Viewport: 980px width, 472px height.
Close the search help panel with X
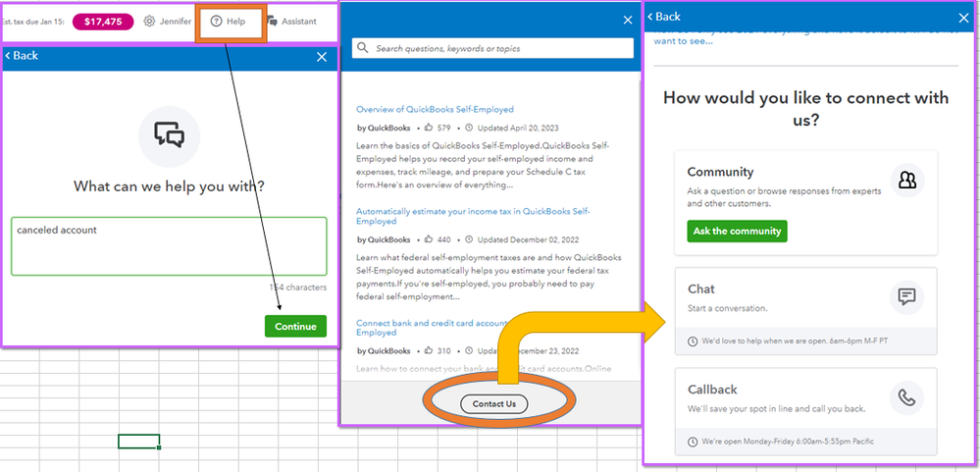(x=628, y=21)
